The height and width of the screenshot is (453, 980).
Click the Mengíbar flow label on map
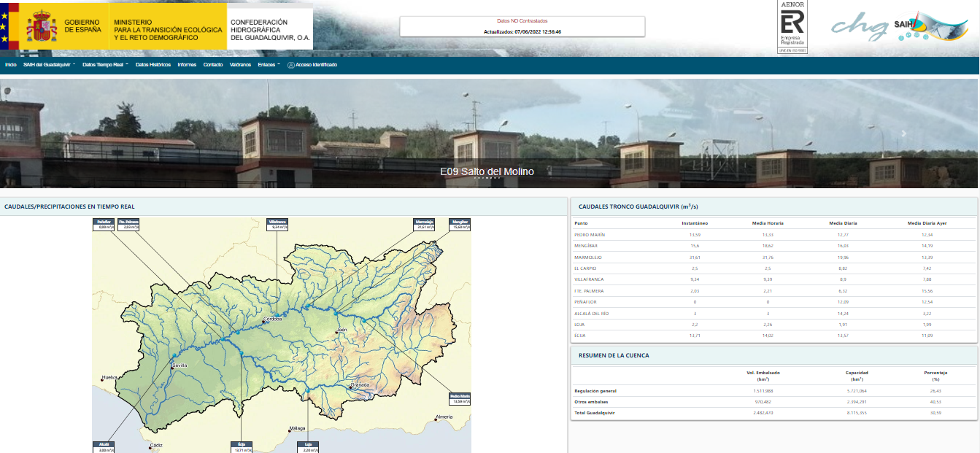460,224
